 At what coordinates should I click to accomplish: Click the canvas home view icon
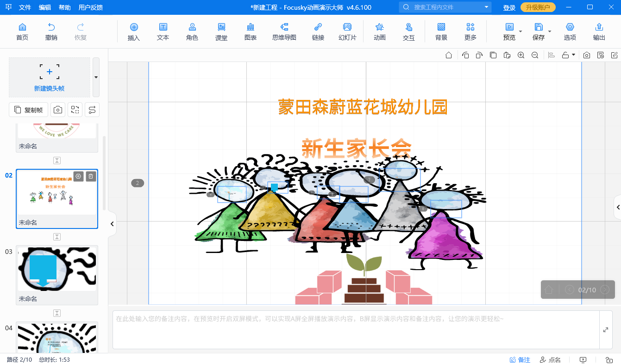tap(449, 55)
